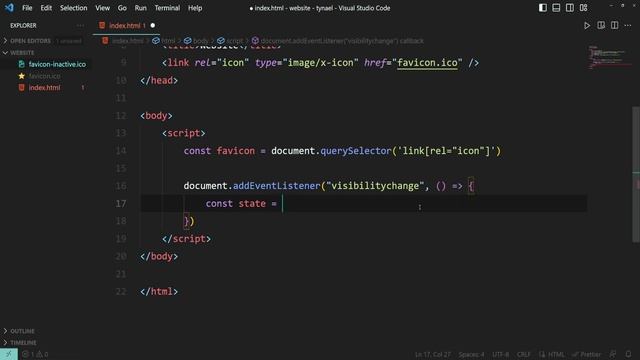Open feedback icon in status bar

pyautogui.click(x=613, y=354)
